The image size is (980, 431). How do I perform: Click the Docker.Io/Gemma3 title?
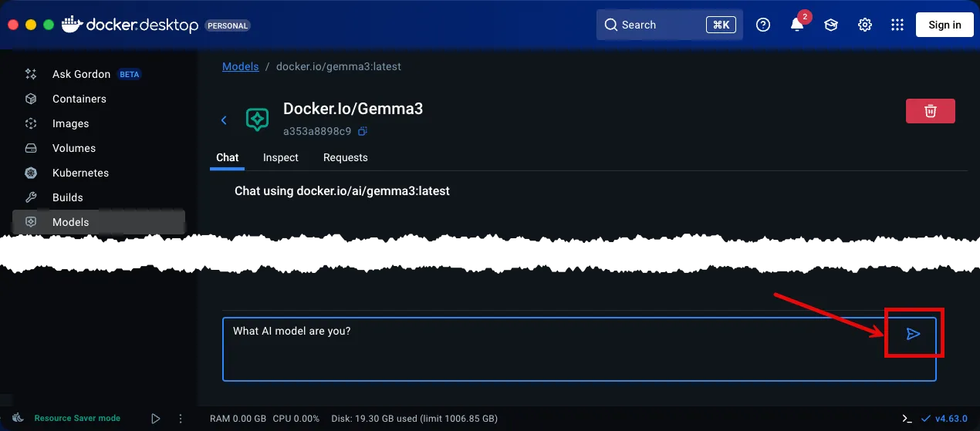click(x=353, y=109)
